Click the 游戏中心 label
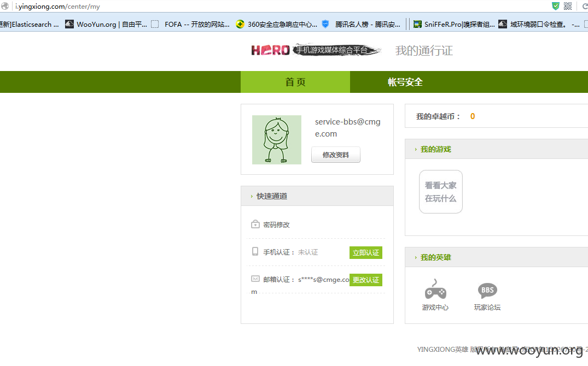This screenshot has height=366, width=588. tap(435, 307)
